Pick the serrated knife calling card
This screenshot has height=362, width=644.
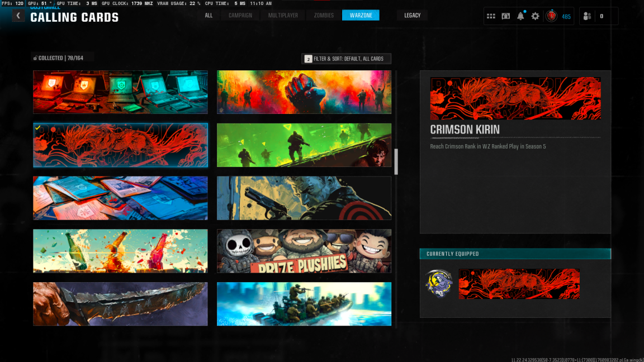point(120,303)
